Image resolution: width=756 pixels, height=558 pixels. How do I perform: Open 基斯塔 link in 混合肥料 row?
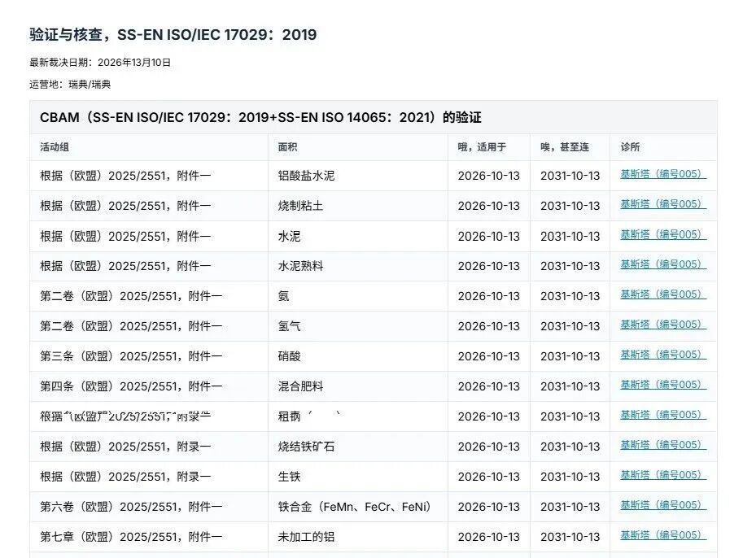click(x=663, y=385)
